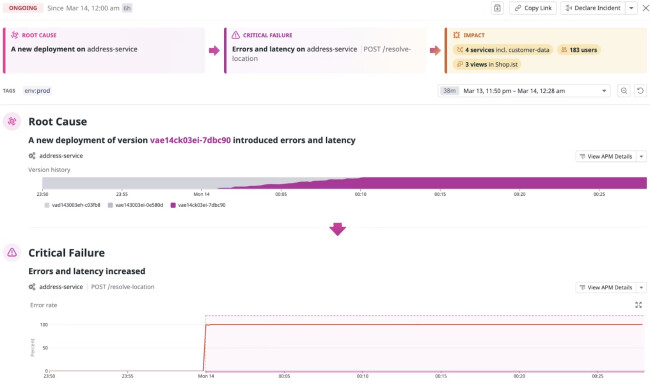
Task: Close the incident panel with the X
Action: coord(645,8)
